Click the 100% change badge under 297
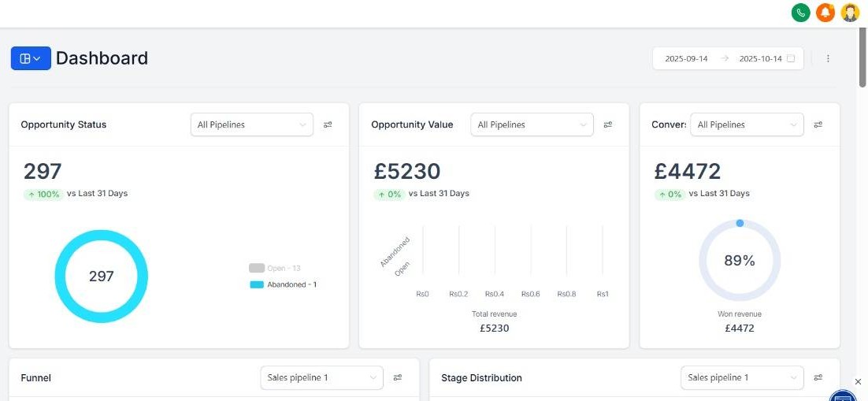The image size is (868, 401). pos(43,195)
